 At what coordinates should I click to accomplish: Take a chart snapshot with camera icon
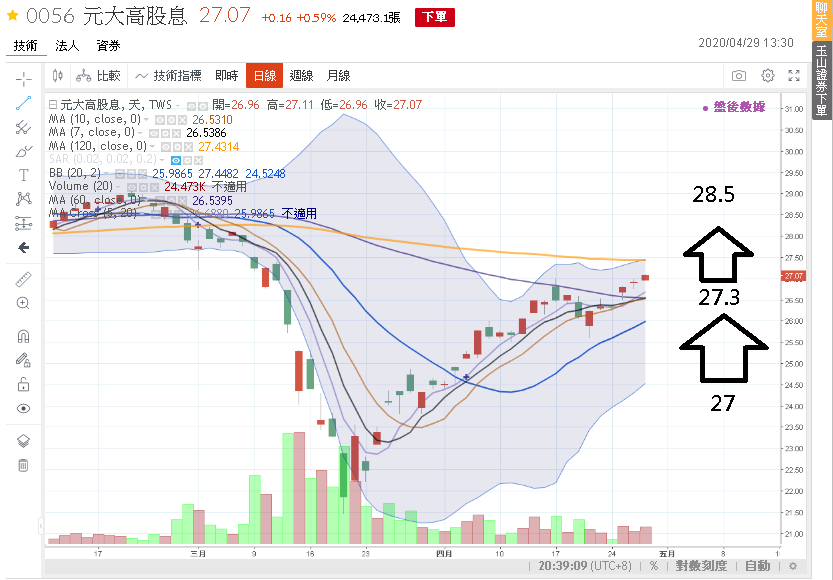739,76
